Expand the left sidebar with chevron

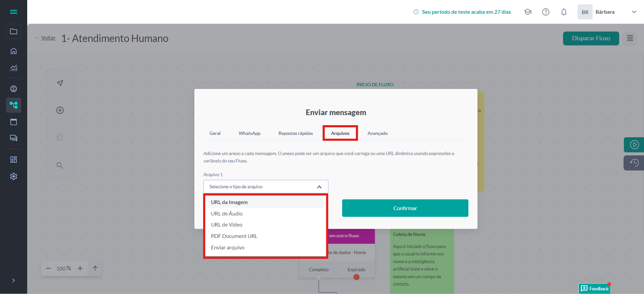(13, 280)
